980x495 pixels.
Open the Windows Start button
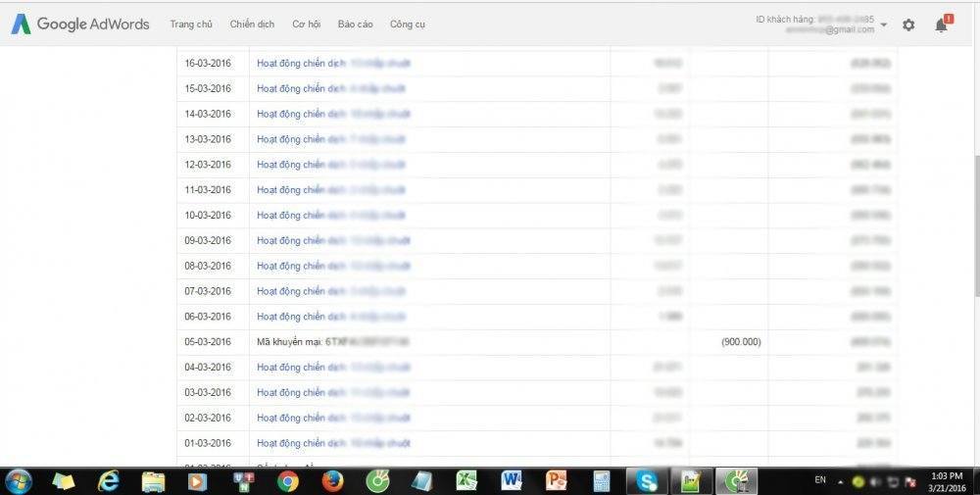point(17,481)
